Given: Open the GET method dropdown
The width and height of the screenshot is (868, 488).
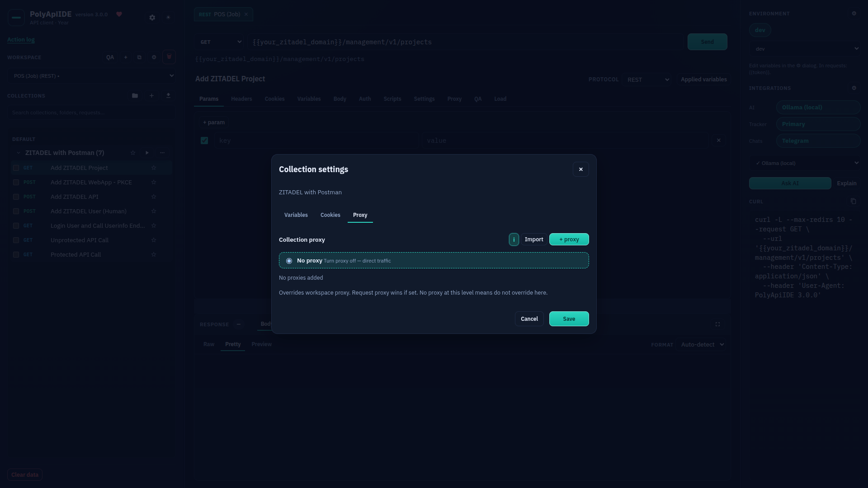Looking at the screenshot, I should pyautogui.click(x=220, y=42).
